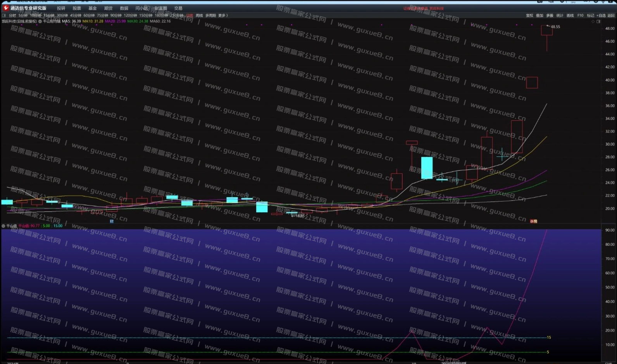
Task: Toggle 叠加 overlay mode
Action: [539, 15]
